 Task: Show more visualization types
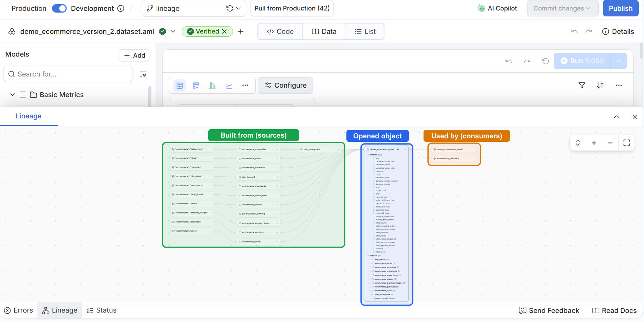245,86
